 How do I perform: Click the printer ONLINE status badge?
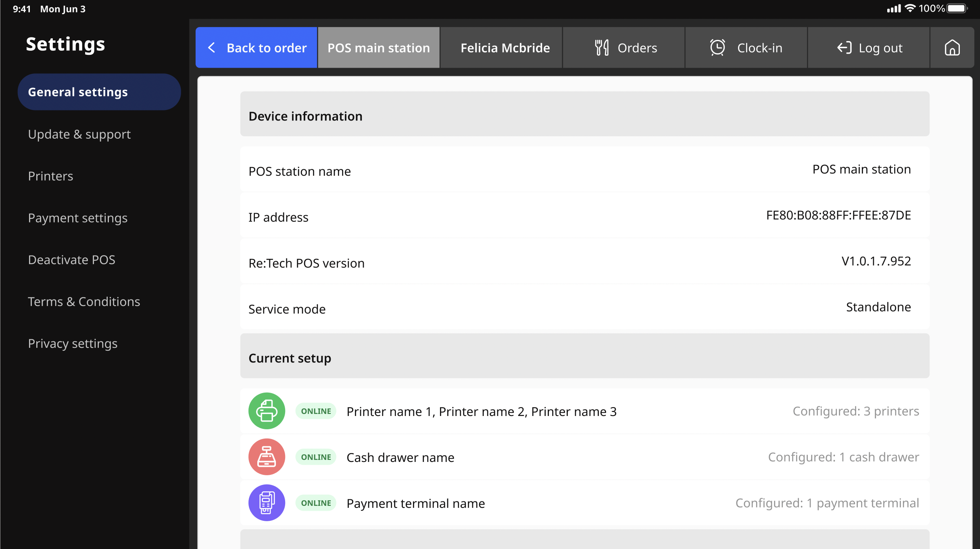coord(316,411)
